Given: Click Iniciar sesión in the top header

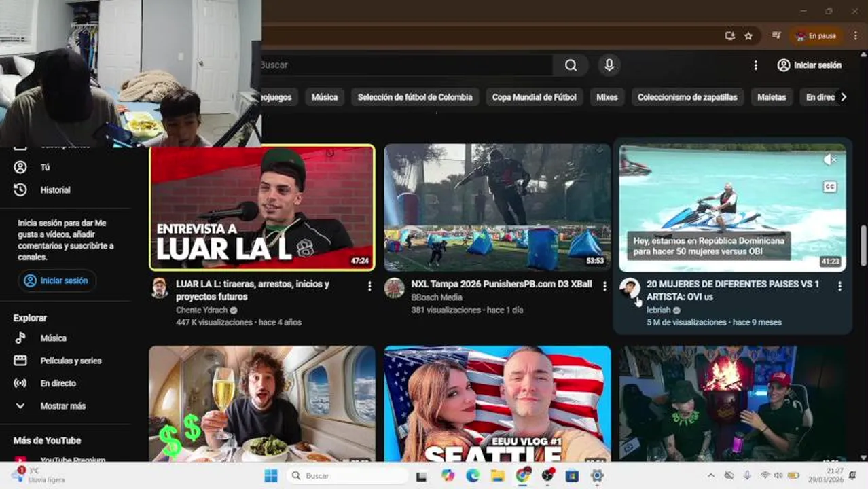Looking at the screenshot, I should [x=810, y=65].
